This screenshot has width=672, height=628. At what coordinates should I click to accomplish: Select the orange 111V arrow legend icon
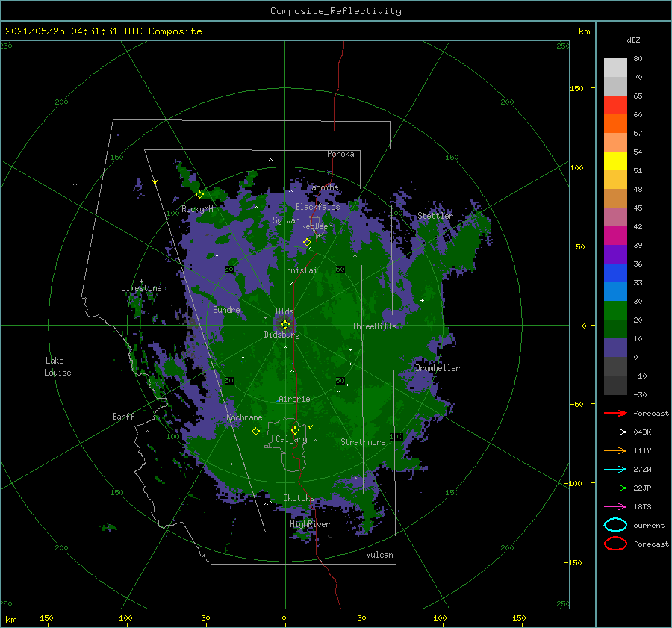point(615,450)
